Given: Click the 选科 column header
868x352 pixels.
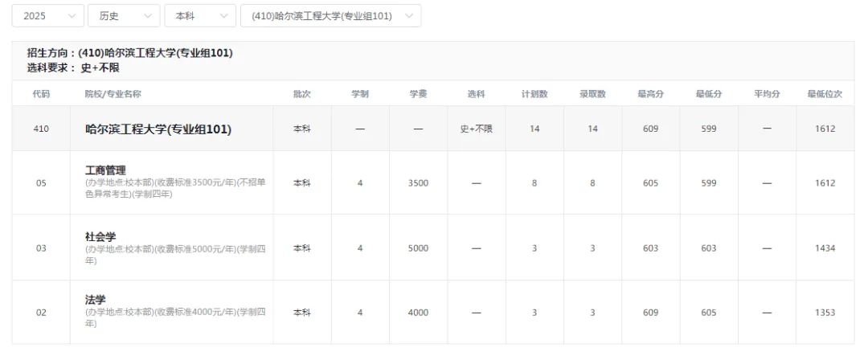Looking at the screenshot, I should [477, 94].
